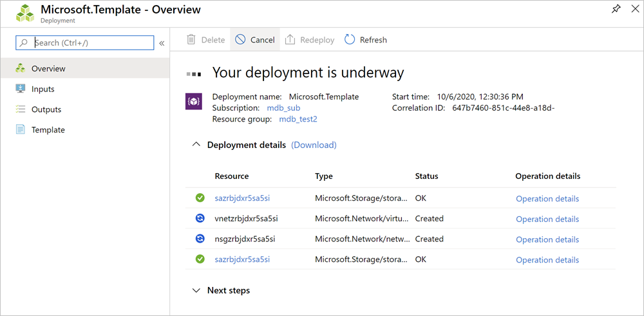Collapse the sidebar with double chevron
The height and width of the screenshot is (316, 644).
162,43
